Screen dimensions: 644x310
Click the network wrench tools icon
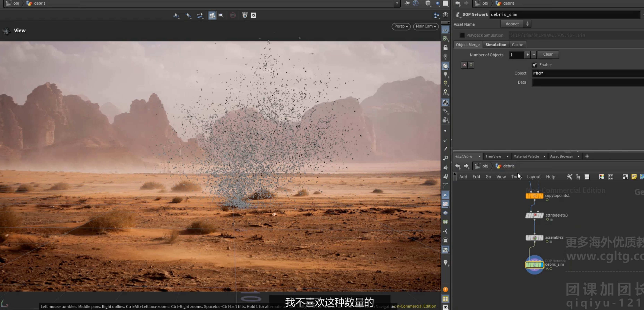569,177
